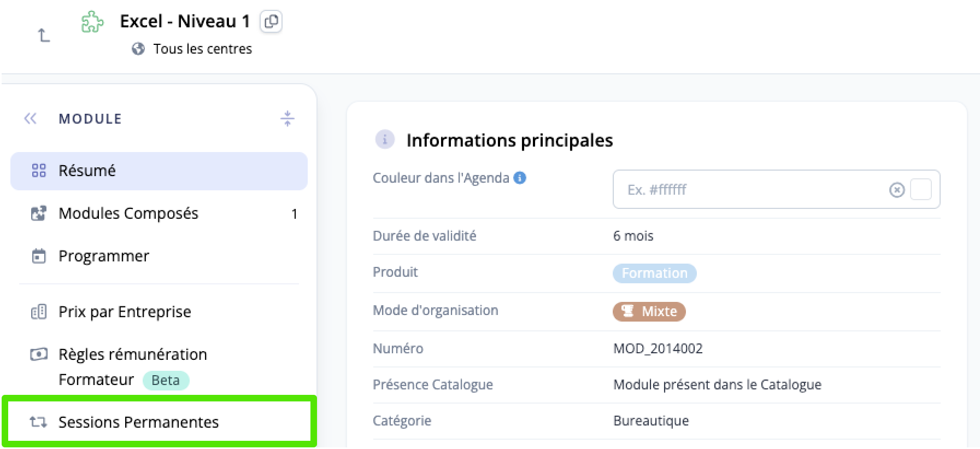Clear the color field with the X icon

click(x=897, y=190)
